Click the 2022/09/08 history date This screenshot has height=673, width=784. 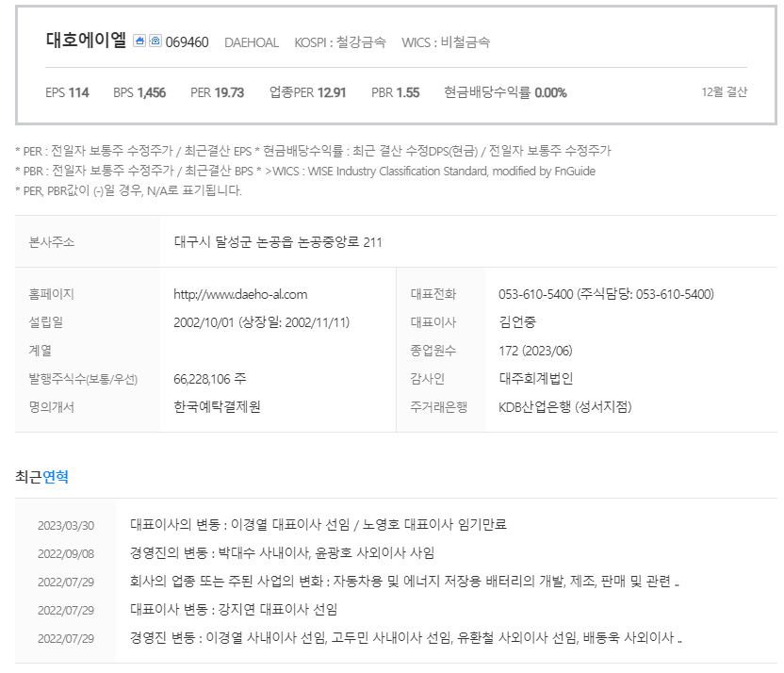[x=66, y=554]
